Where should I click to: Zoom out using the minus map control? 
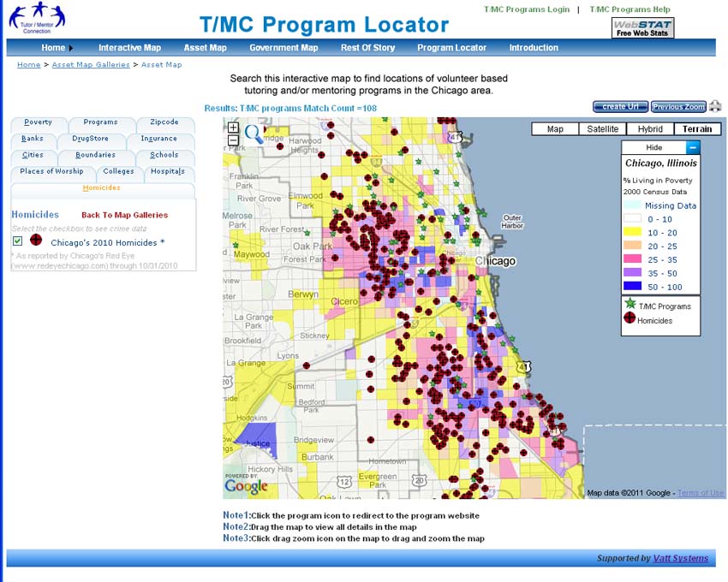[233, 139]
